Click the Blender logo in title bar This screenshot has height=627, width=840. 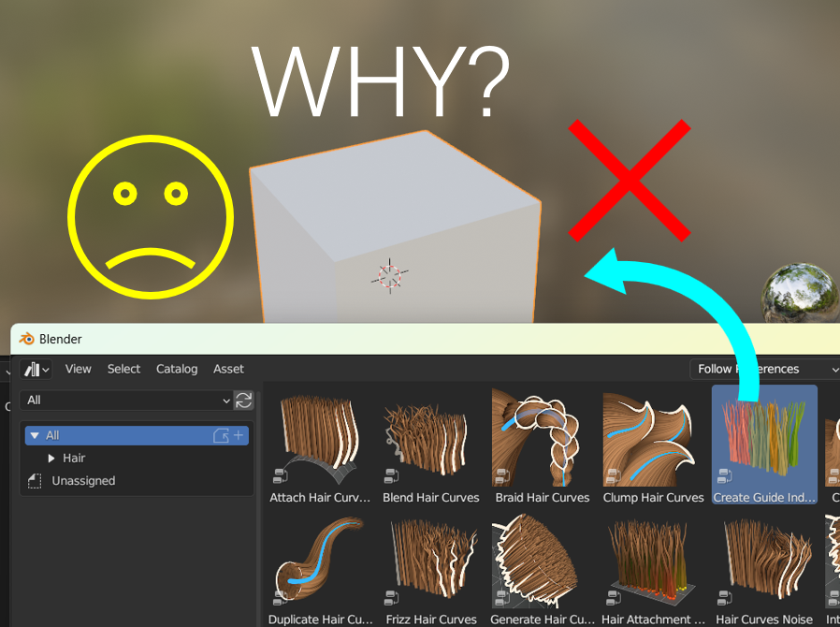click(x=26, y=339)
